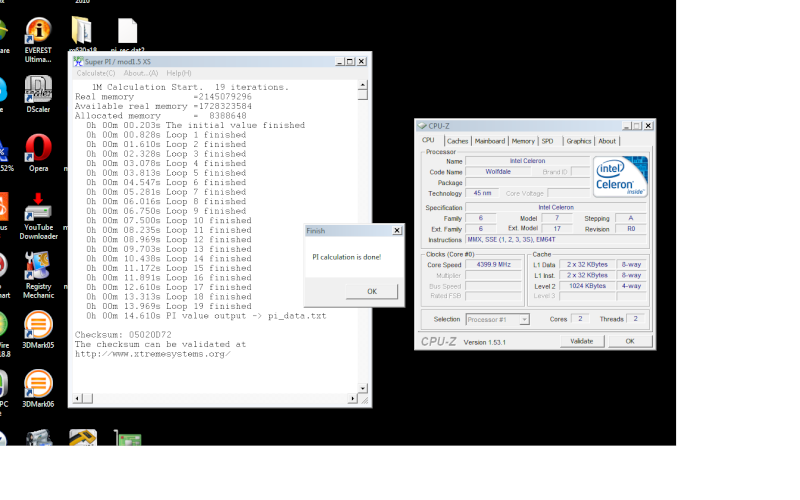The image size is (800, 500).
Task: Switch to the Graphics tab in CPU-Z
Action: (x=579, y=141)
